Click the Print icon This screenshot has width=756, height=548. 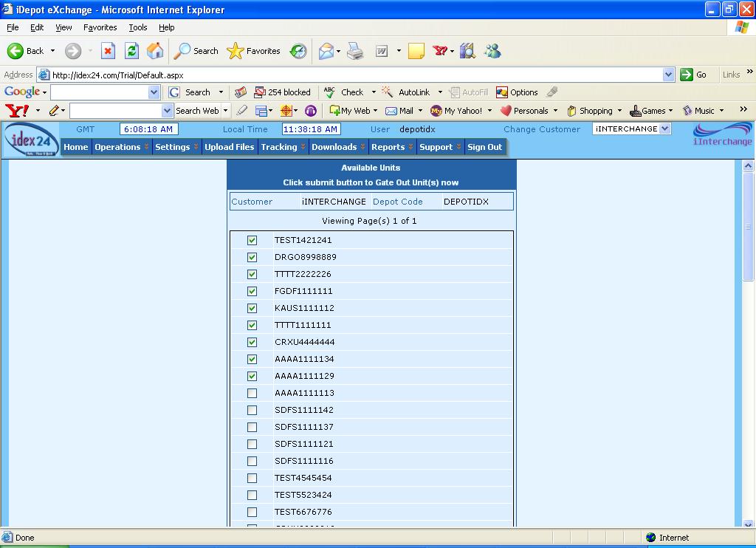pyautogui.click(x=355, y=51)
